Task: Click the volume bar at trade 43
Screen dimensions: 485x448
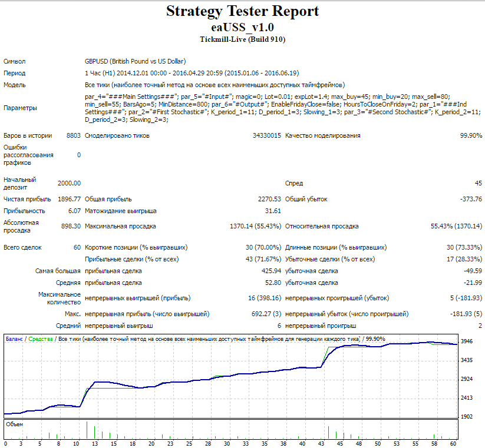Action: tap(328, 433)
